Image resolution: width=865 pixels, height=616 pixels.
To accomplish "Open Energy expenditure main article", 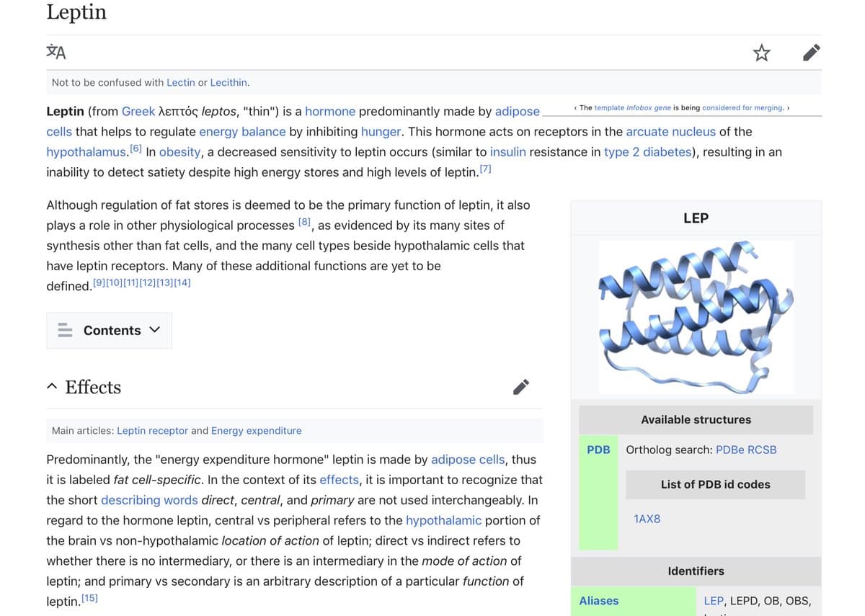I will [x=256, y=431].
